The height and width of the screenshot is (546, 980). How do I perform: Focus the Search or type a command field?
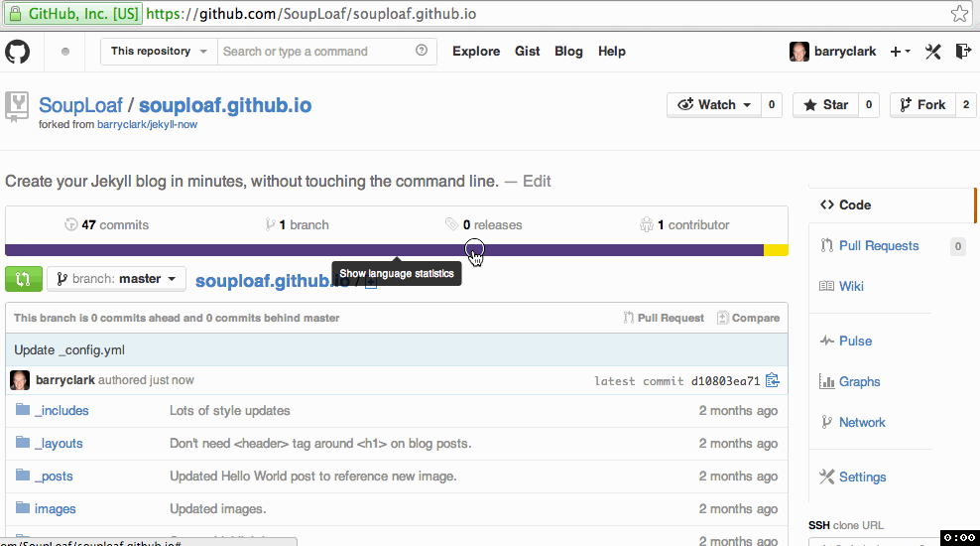[x=315, y=52]
